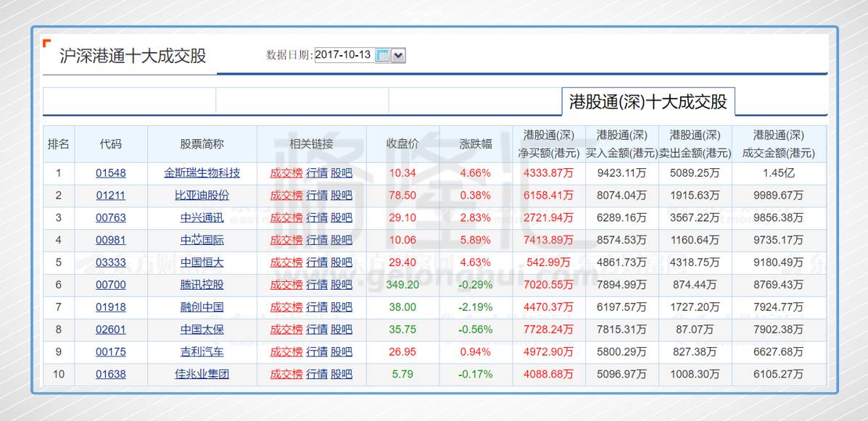
Task: Open 股吧 link for 金斯瑞生物科技
Action: (x=342, y=173)
